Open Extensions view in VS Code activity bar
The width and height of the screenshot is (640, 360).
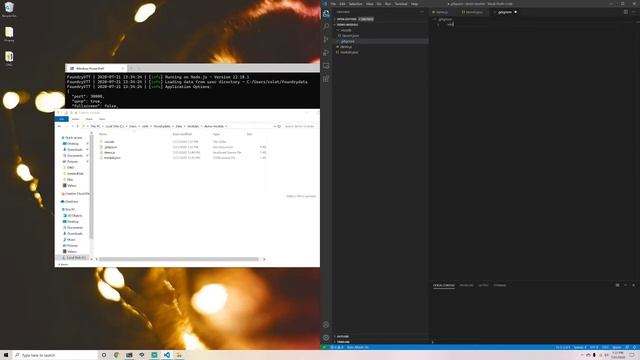tap(326, 79)
